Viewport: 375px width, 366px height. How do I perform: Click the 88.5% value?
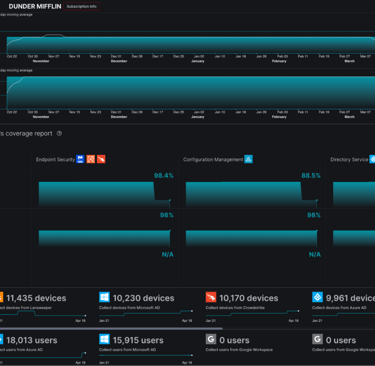tap(311, 175)
